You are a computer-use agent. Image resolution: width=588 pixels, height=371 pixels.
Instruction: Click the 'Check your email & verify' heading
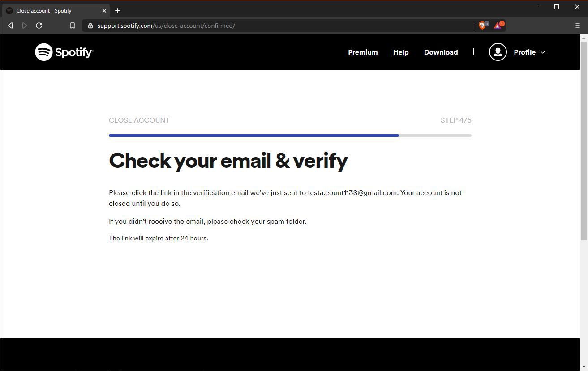[228, 161]
